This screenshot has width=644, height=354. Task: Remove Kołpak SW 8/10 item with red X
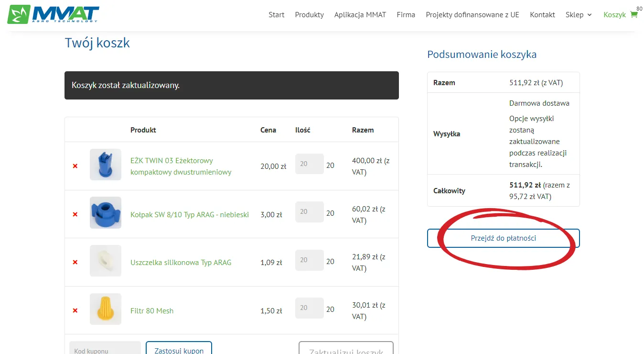(75, 214)
